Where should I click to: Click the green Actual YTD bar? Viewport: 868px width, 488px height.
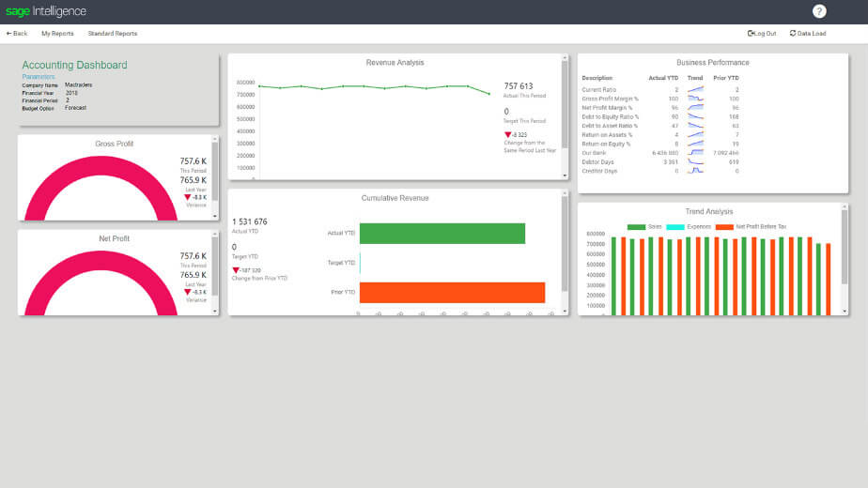click(442, 234)
